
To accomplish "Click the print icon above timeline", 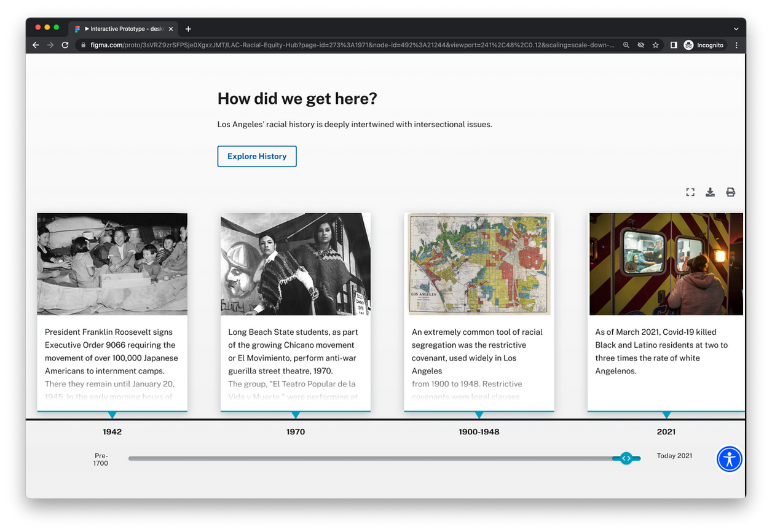I will click(x=730, y=192).
